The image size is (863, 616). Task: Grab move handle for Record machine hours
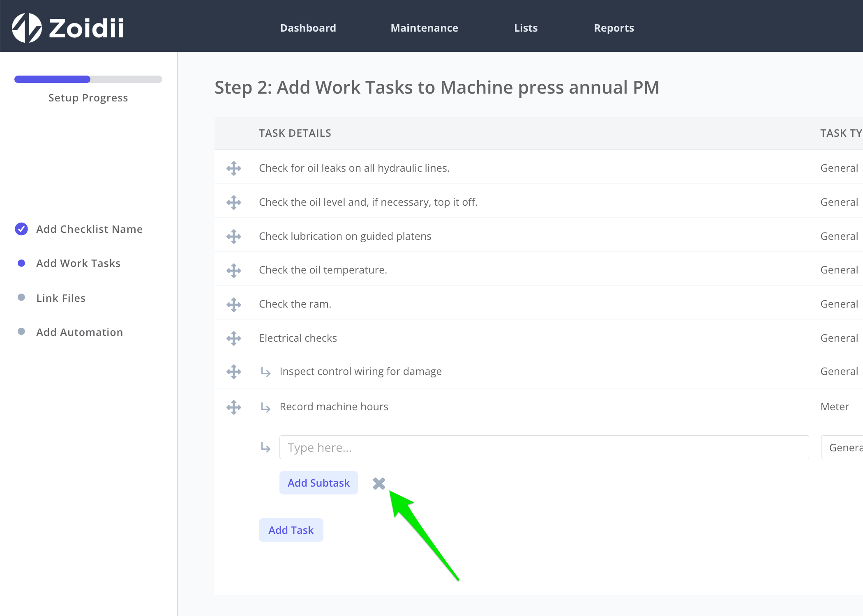(234, 407)
